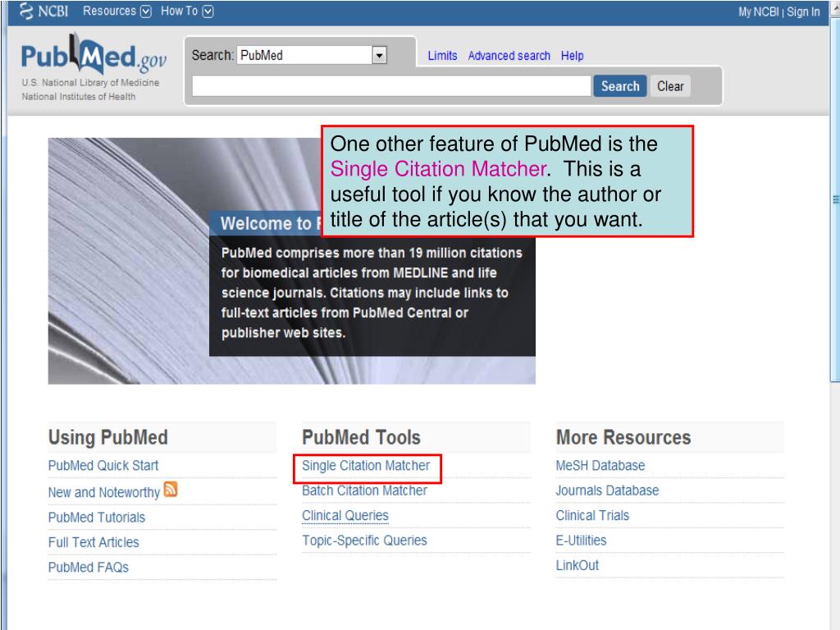Click Sign In link
This screenshot has height=630, width=840.
(803, 11)
